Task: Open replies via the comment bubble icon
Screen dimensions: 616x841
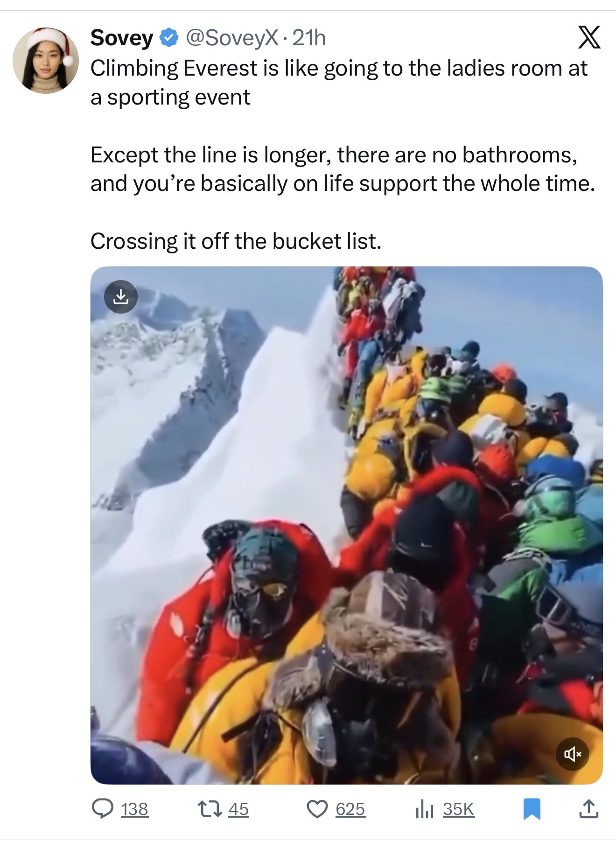Action: pyautogui.click(x=102, y=809)
